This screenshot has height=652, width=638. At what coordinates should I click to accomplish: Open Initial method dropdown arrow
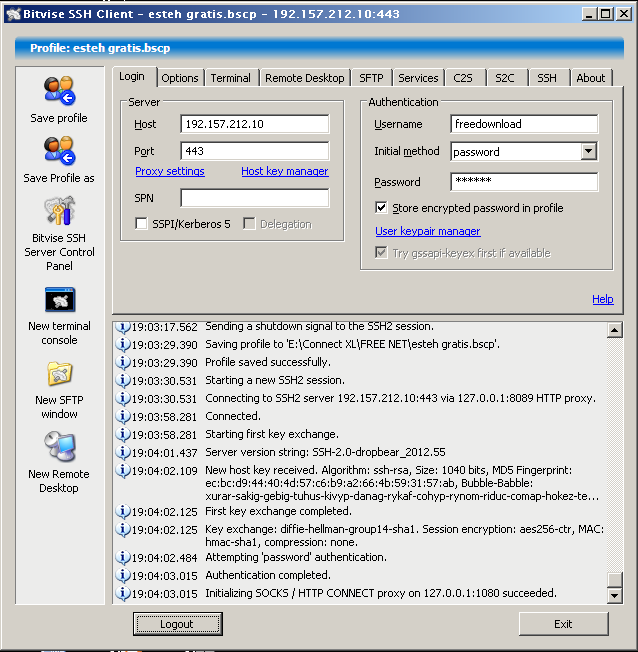589,151
